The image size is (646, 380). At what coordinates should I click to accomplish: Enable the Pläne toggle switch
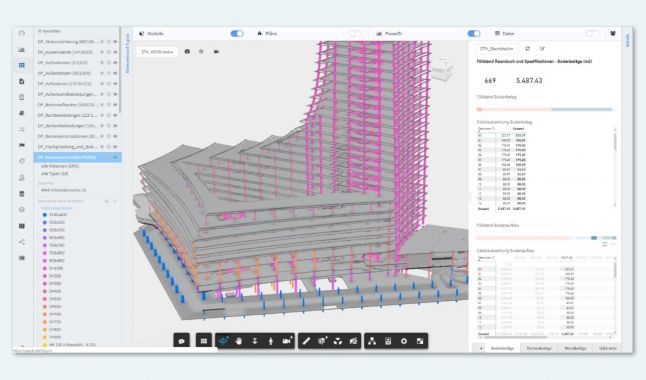356,33
